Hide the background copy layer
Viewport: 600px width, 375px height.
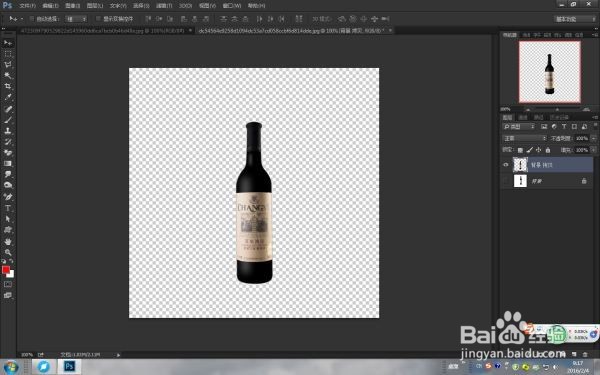click(x=506, y=165)
